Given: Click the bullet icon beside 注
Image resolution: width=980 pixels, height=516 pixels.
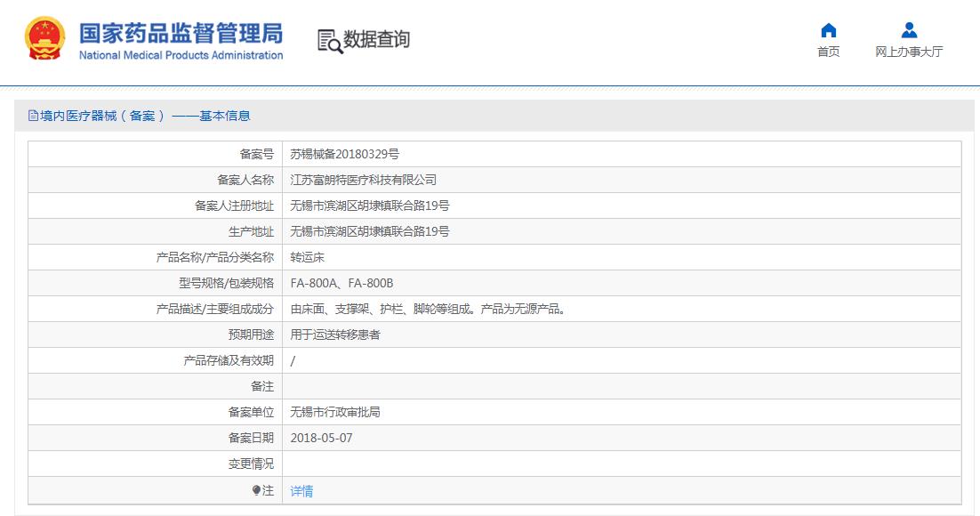Looking at the screenshot, I should [x=256, y=490].
